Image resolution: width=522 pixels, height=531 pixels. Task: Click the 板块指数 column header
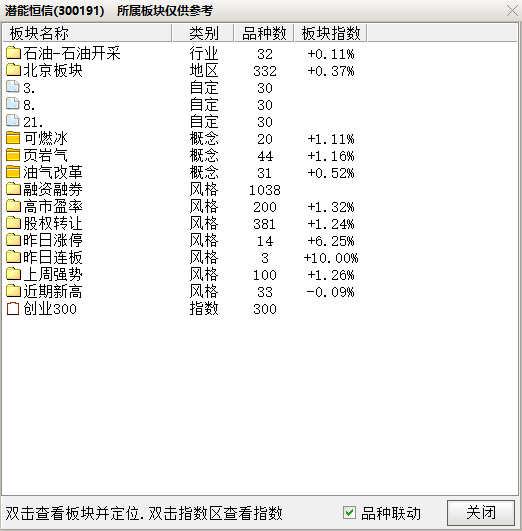click(x=331, y=33)
